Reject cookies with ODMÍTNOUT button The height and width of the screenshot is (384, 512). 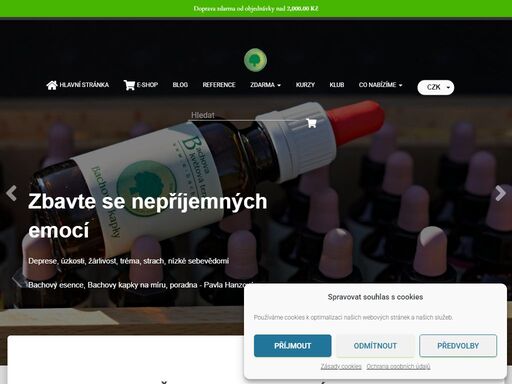tap(375, 346)
